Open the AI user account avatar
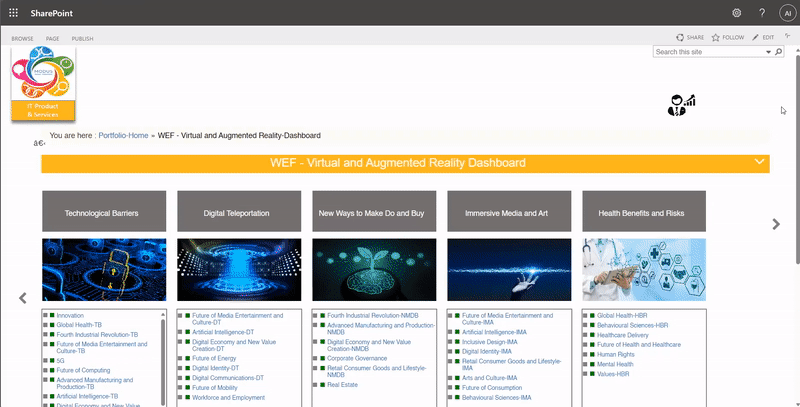 [x=788, y=13]
